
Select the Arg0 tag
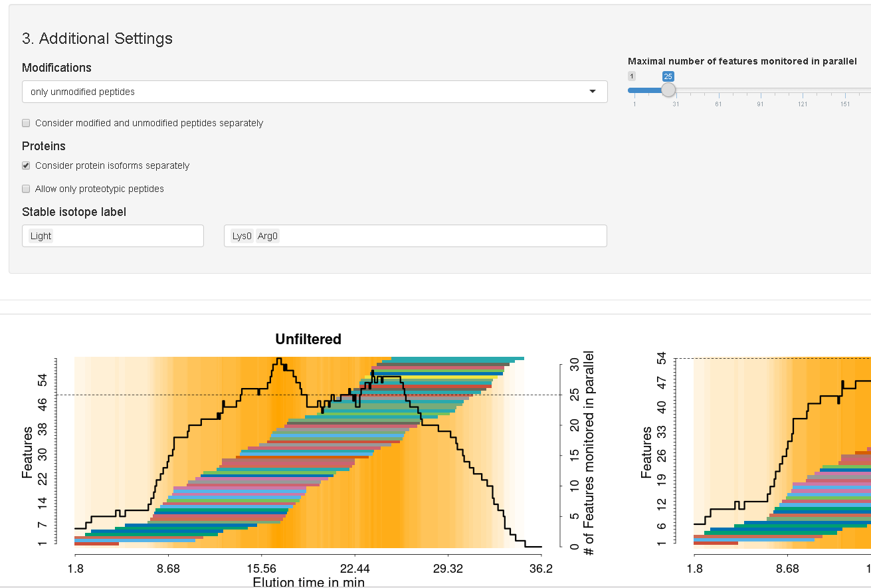(268, 236)
